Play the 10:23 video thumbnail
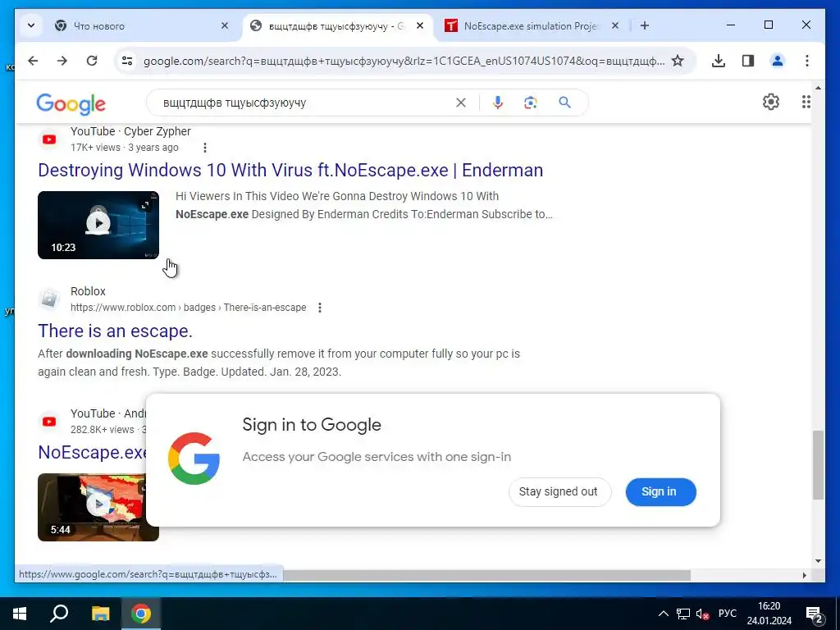The width and height of the screenshot is (840, 630). click(98, 225)
